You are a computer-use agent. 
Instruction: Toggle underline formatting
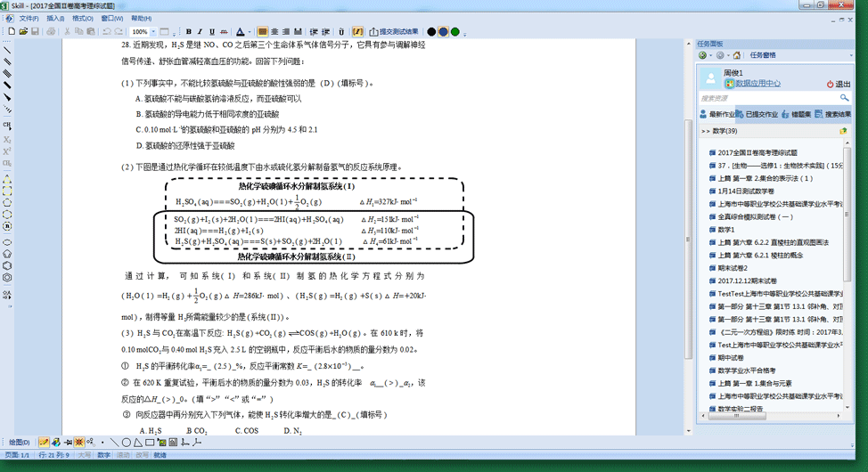pyautogui.click(x=211, y=32)
